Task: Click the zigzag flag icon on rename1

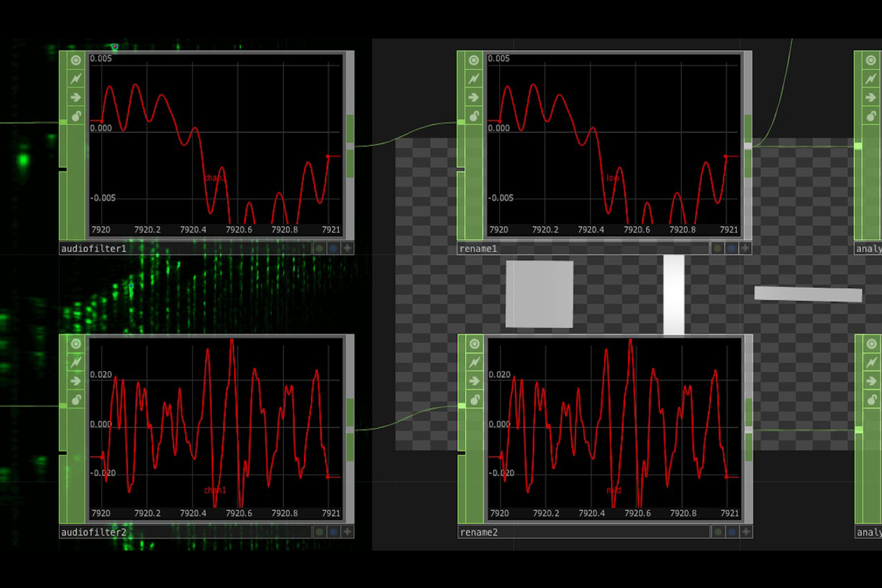Action: (x=474, y=79)
